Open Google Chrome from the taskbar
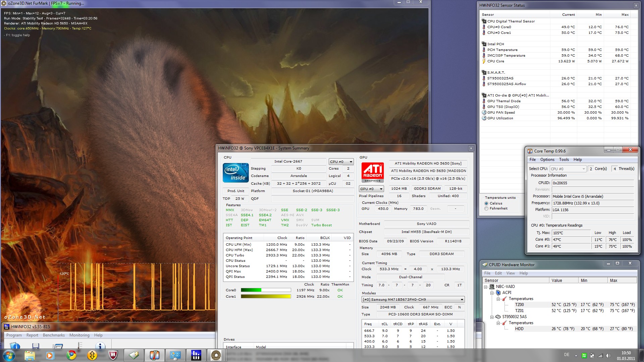The image size is (644, 362). coord(71,355)
